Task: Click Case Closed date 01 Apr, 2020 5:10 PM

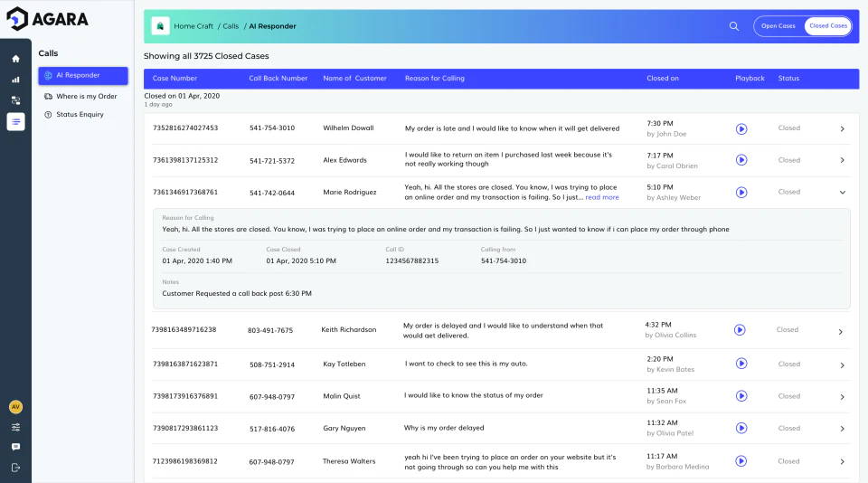Action: (x=301, y=260)
